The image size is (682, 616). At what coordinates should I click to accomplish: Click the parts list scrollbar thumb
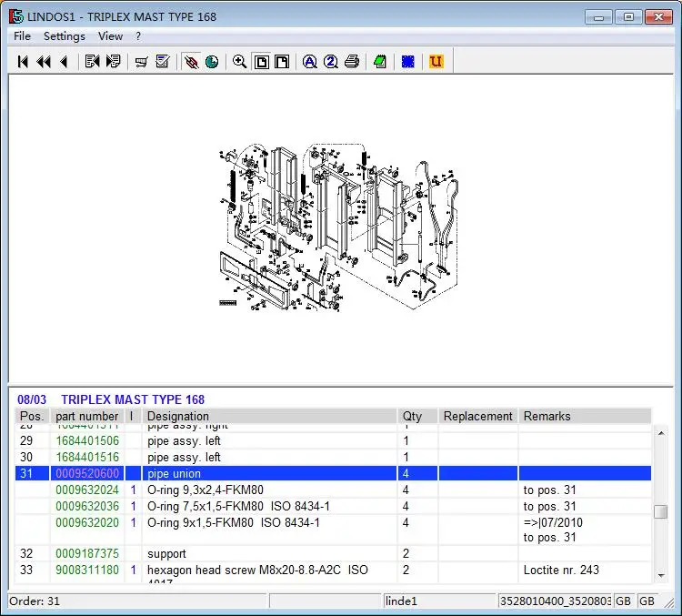(x=661, y=511)
